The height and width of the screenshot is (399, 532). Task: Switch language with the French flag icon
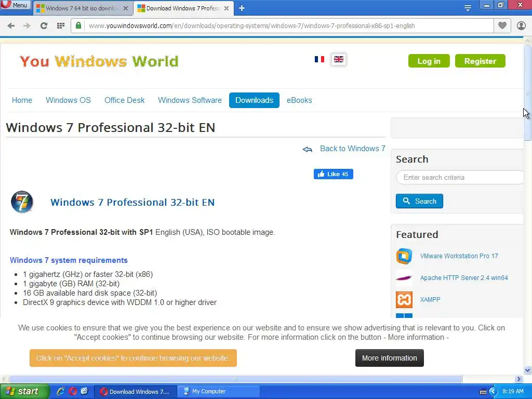tap(320, 59)
